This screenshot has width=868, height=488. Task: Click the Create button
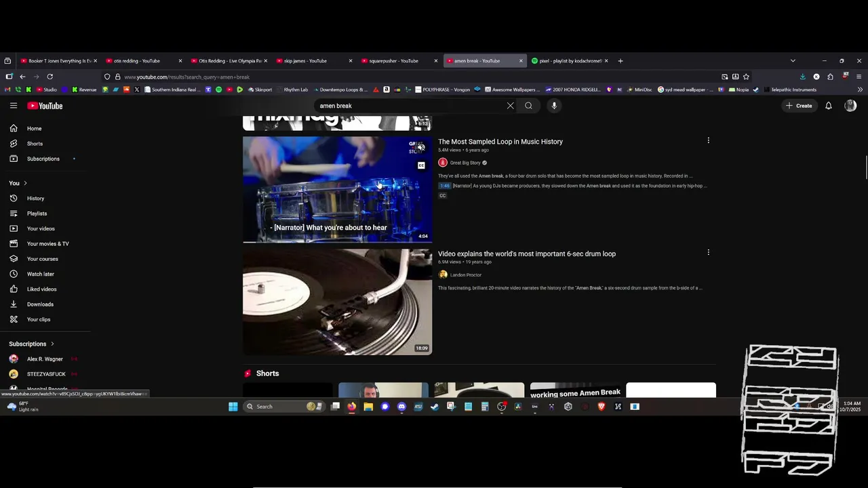pyautogui.click(x=798, y=106)
